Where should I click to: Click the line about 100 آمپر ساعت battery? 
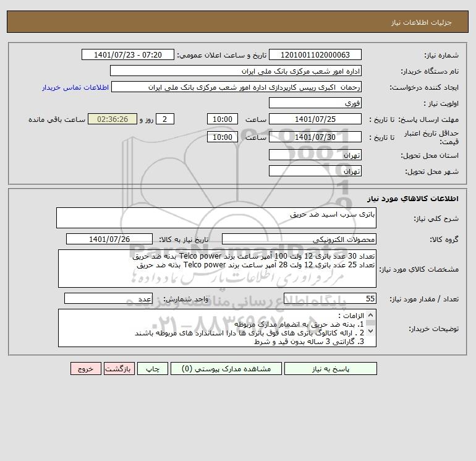click(253, 256)
